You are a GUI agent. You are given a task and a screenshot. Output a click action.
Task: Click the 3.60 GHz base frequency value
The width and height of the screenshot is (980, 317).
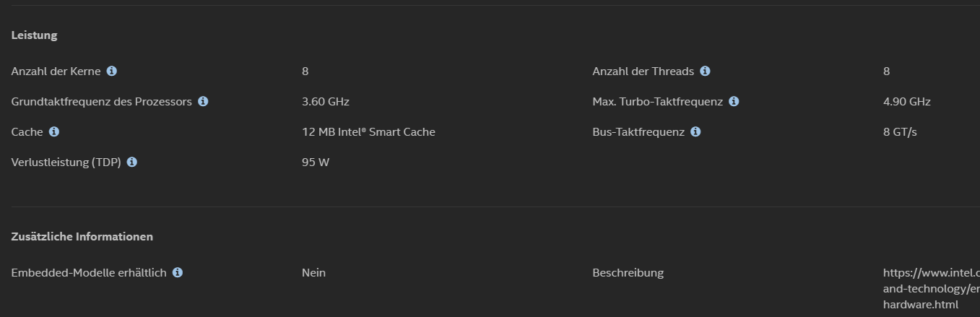[x=326, y=101]
